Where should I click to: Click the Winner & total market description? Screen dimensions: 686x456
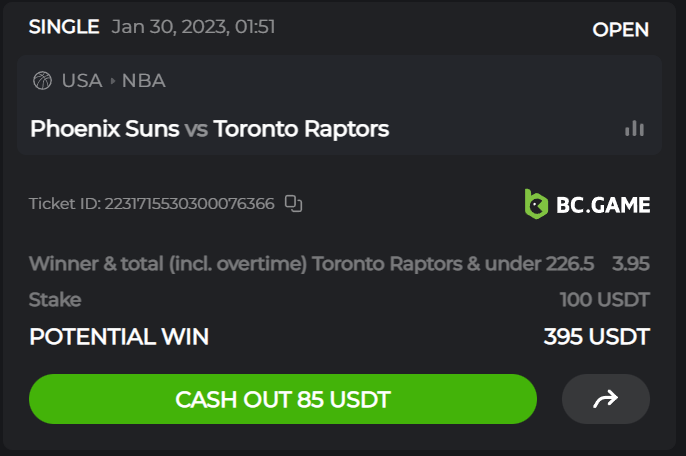pyautogui.click(x=311, y=264)
